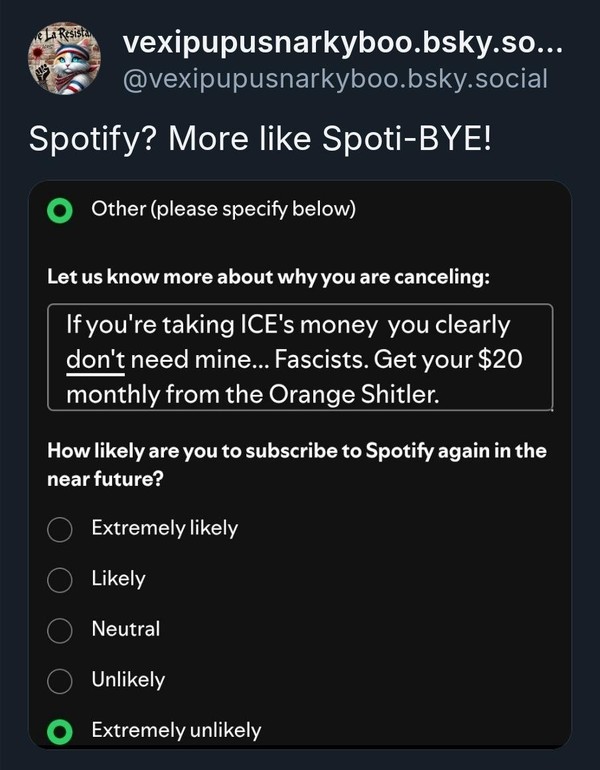Viewport: 600px width, 770px height.
Task: Click the underlined word "don't" in the text box
Action: pyautogui.click(x=94, y=359)
